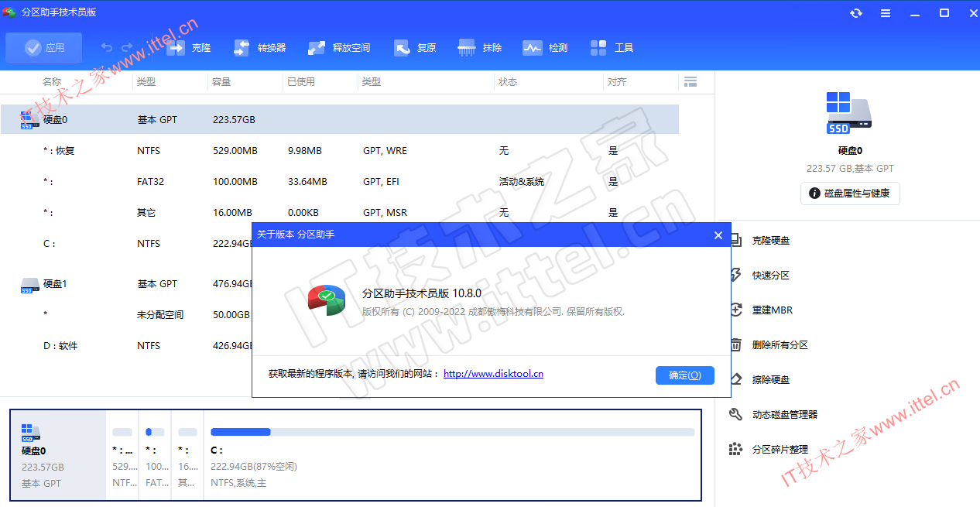Select the D: 软件 partition row
The image size is (980, 507).
pyautogui.click(x=127, y=346)
